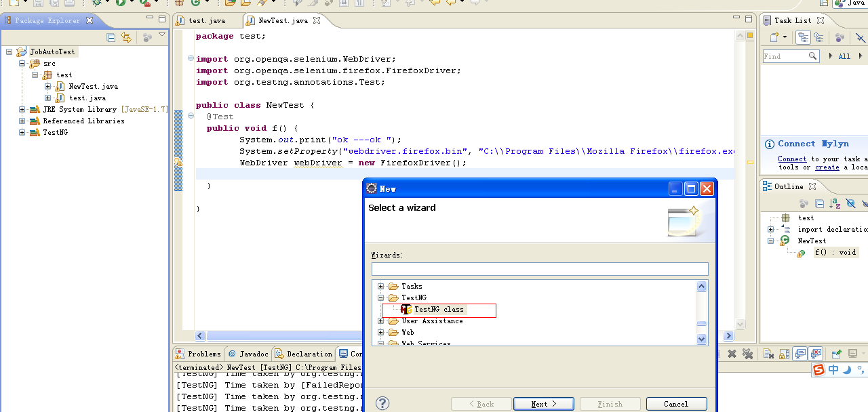Open help in New wizard dialog

coord(382,403)
